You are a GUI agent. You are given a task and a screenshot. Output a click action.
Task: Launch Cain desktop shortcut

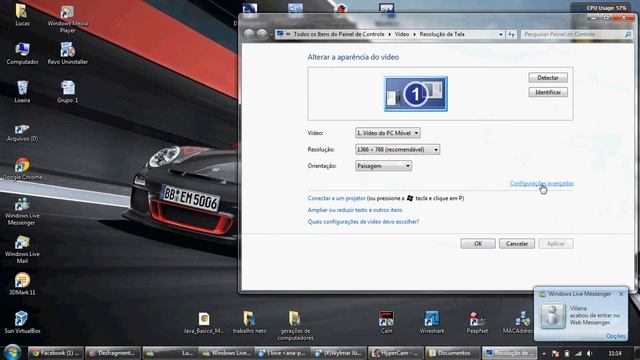386,323
